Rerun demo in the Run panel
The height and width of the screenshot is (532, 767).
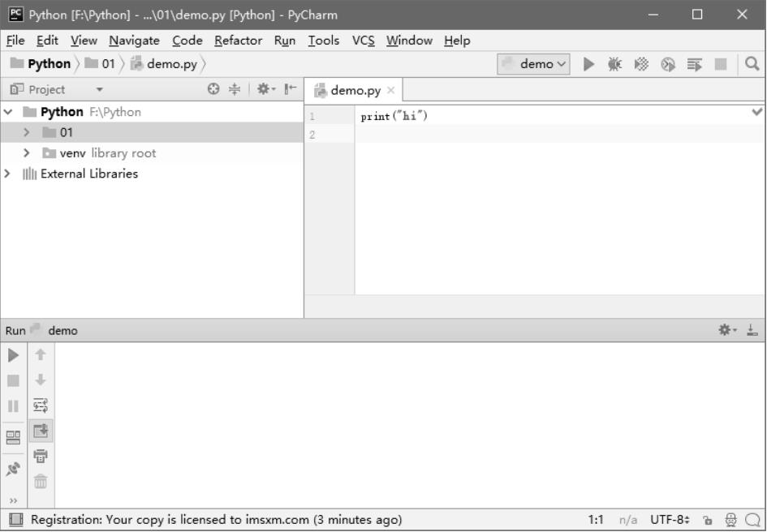pos(13,355)
